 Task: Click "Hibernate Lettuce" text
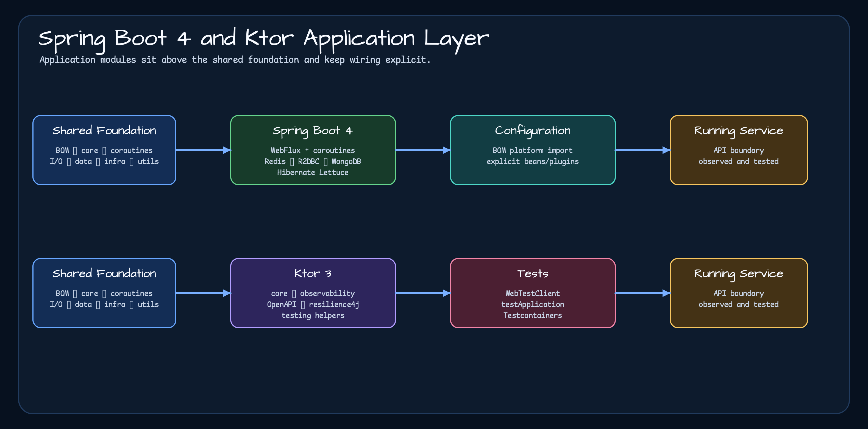click(x=313, y=172)
